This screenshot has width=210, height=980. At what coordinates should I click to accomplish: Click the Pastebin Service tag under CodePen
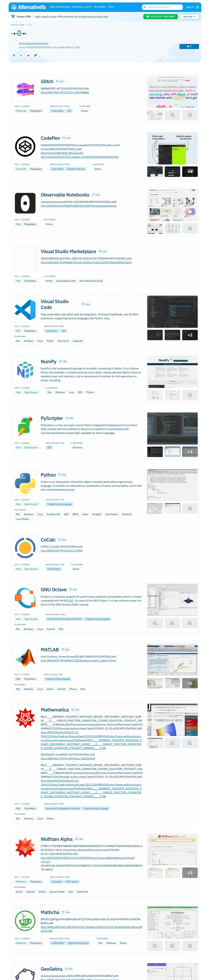coord(76,169)
